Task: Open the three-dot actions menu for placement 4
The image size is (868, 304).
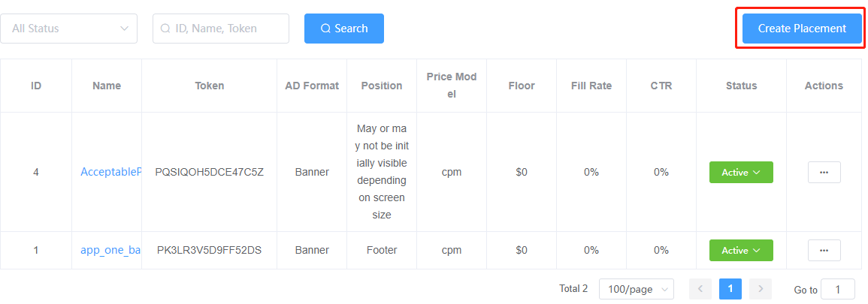Action: tap(824, 173)
